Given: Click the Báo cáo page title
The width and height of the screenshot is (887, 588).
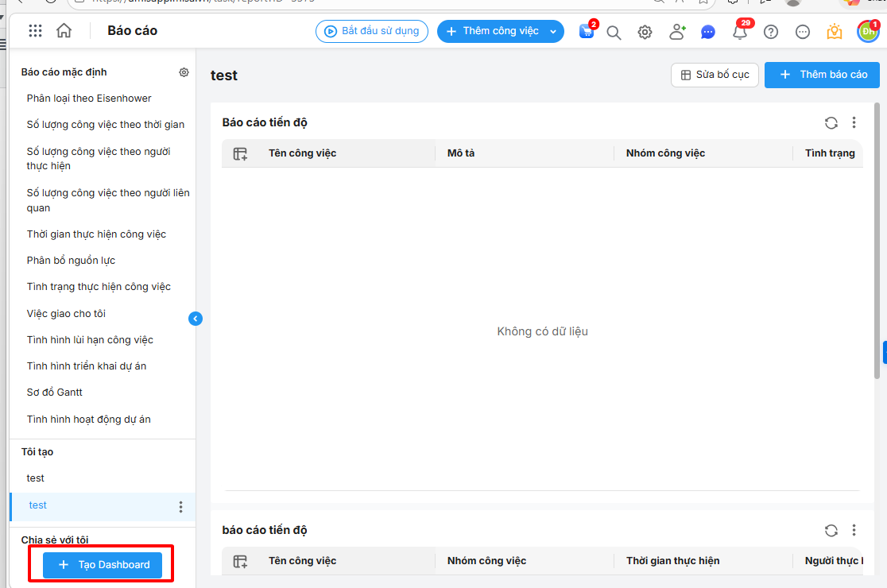Looking at the screenshot, I should tap(133, 30).
